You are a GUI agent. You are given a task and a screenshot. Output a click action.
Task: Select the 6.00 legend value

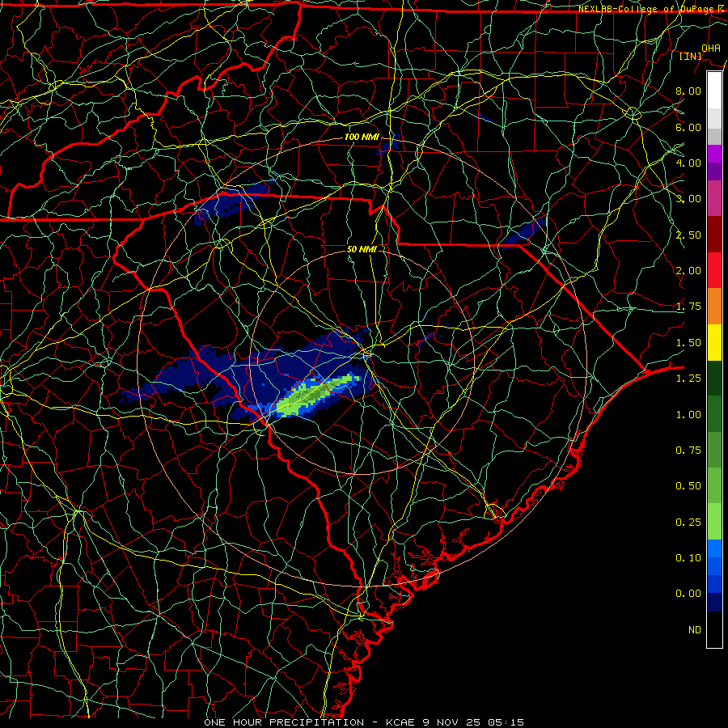pos(688,127)
